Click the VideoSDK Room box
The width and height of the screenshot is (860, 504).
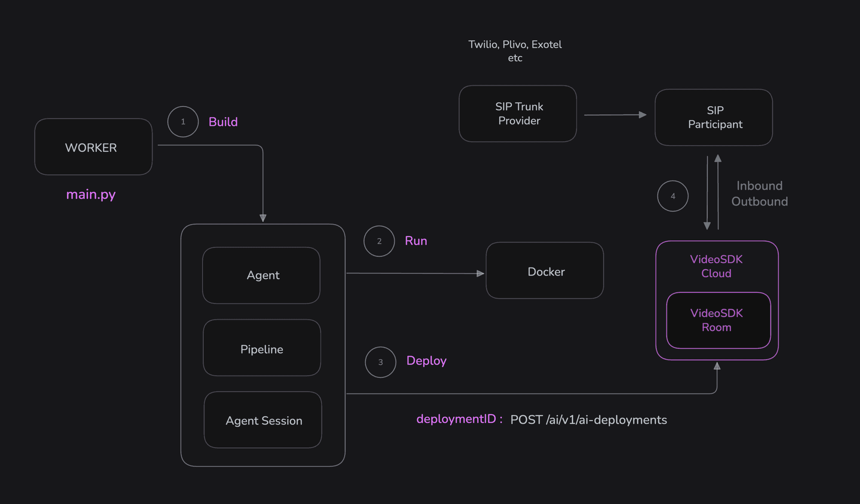719,320
